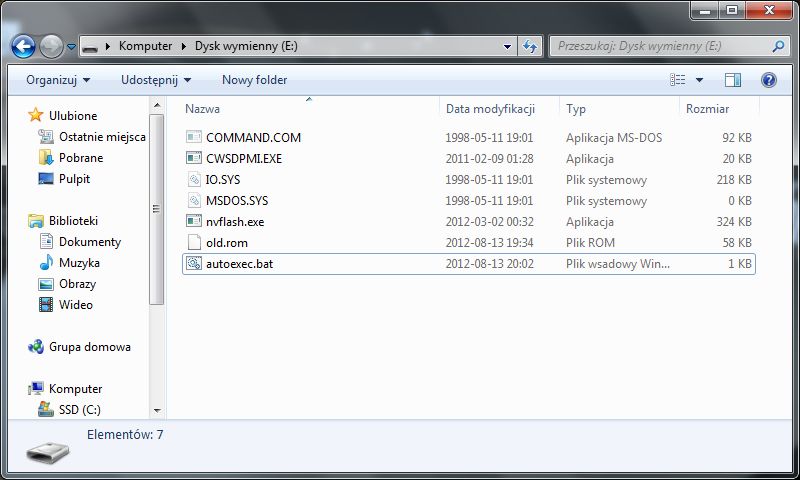Select Komputer in the navigation pane
The width and height of the screenshot is (800, 480).
tap(76, 389)
